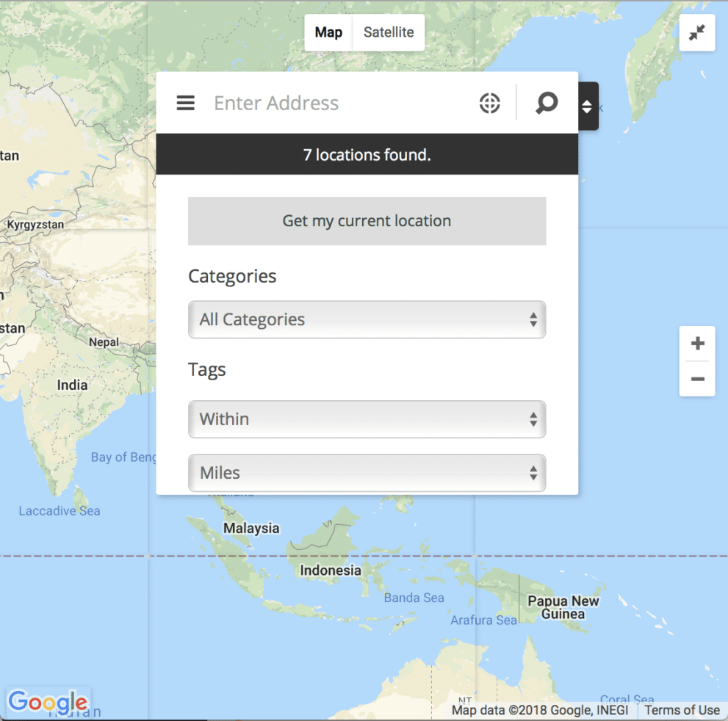Zoom in with the plus control
The width and height of the screenshot is (728, 721).
pyautogui.click(x=696, y=342)
